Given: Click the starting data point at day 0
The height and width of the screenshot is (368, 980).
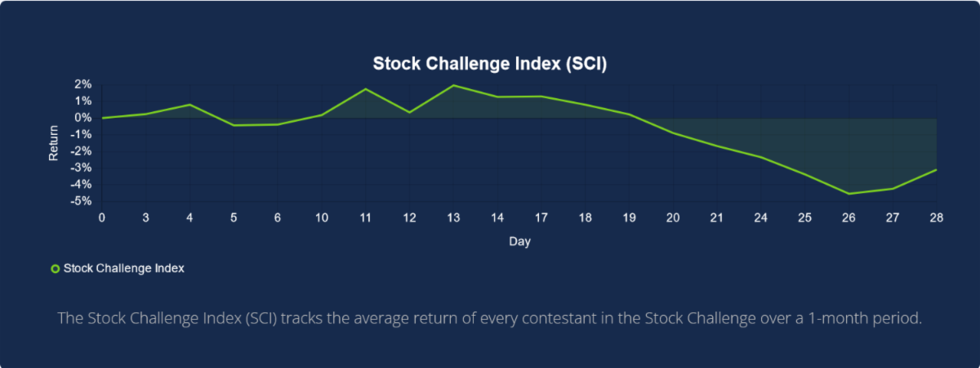Looking at the screenshot, I should 102,118.
